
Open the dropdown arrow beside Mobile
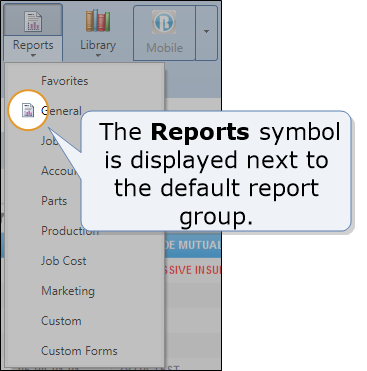[x=206, y=32]
